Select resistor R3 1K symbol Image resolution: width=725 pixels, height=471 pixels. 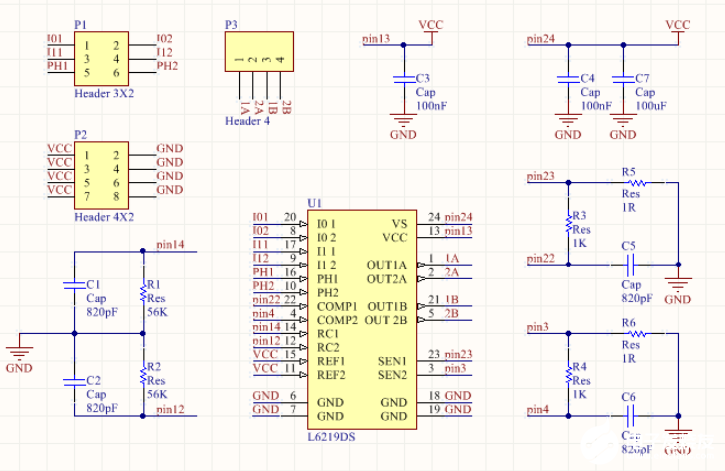pos(569,223)
